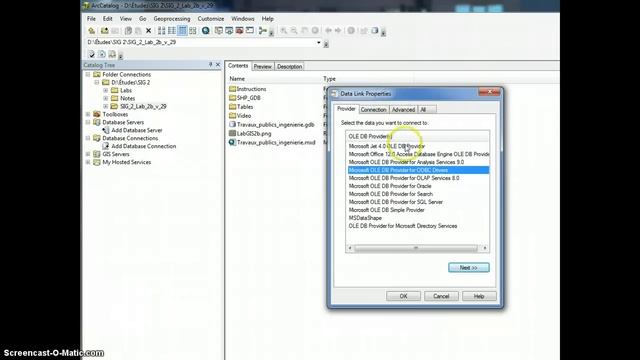The height and width of the screenshot is (360, 640).
Task: Click the provider list horizontal scrollbar thumb
Action: point(416,248)
